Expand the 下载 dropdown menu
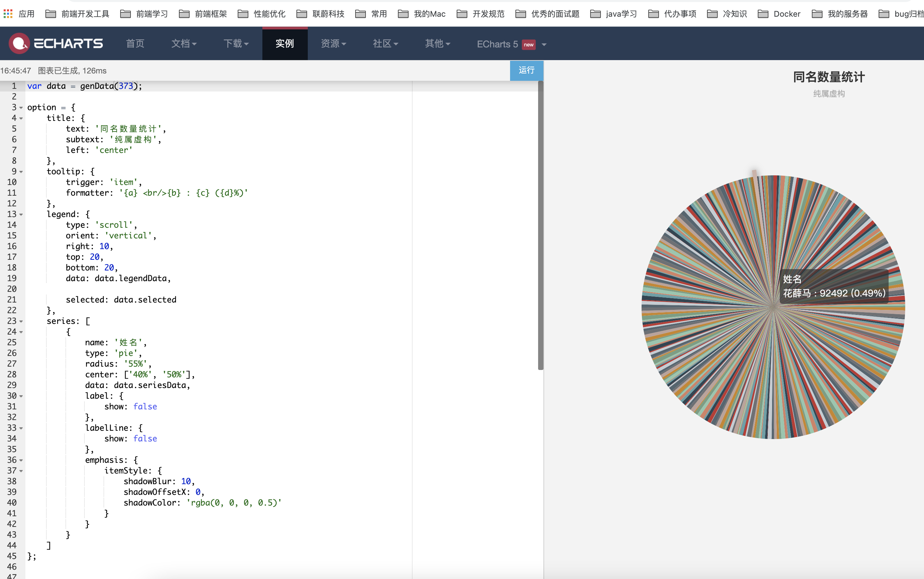The width and height of the screenshot is (924, 579). point(236,44)
